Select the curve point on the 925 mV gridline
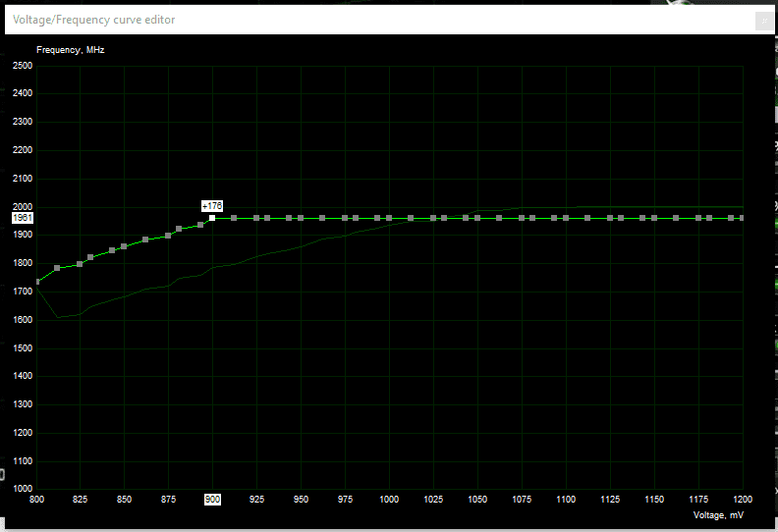The image size is (778, 532). coord(256,218)
